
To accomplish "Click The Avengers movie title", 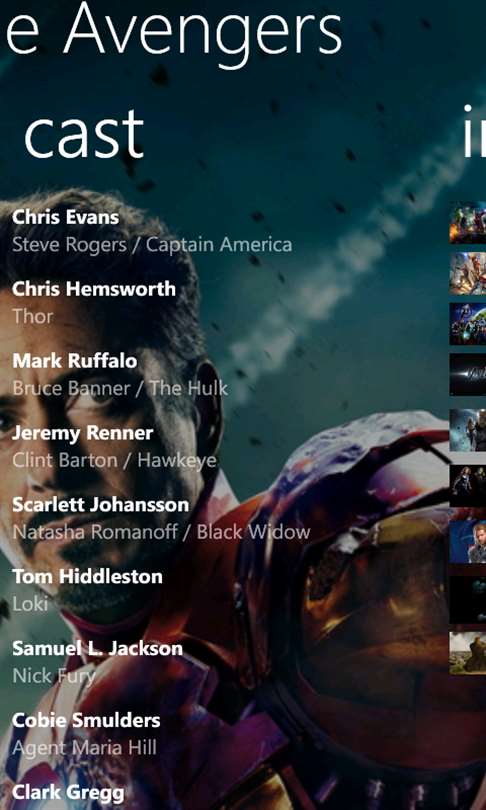I will pyautogui.click(x=173, y=30).
